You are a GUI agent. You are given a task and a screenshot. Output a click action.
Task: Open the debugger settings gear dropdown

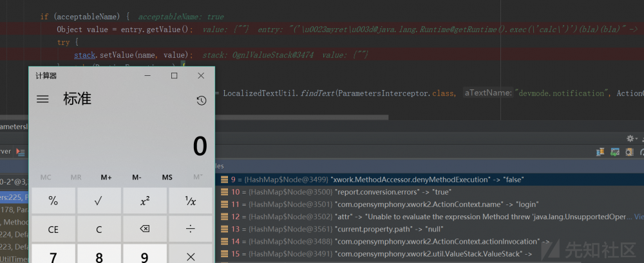pos(632,139)
